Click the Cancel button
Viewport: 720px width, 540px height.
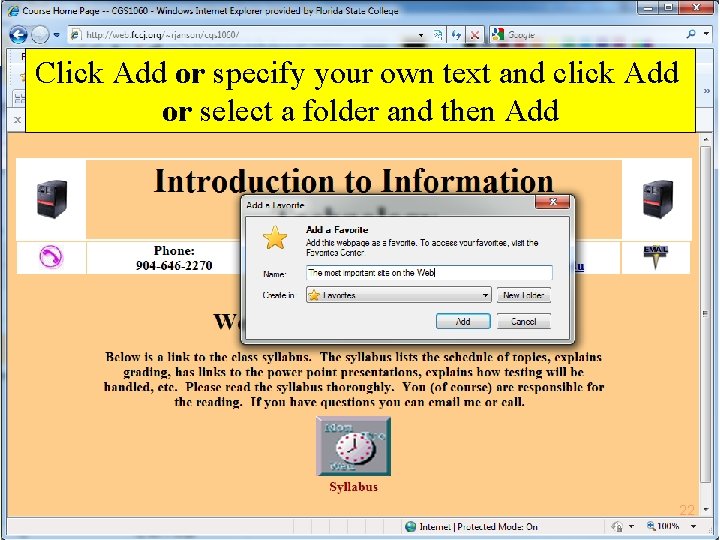coord(523,321)
